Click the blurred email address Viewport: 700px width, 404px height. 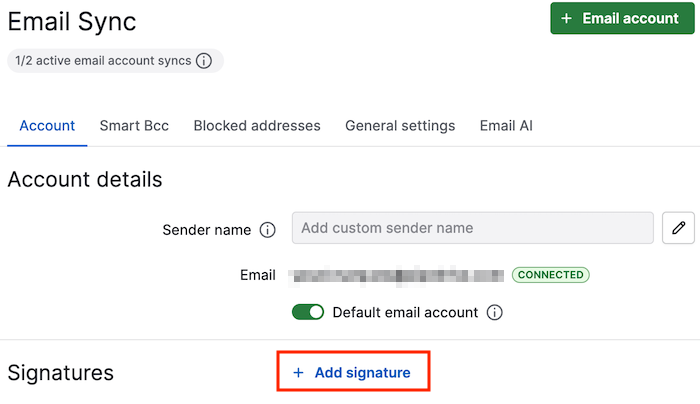click(x=396, y=275)
